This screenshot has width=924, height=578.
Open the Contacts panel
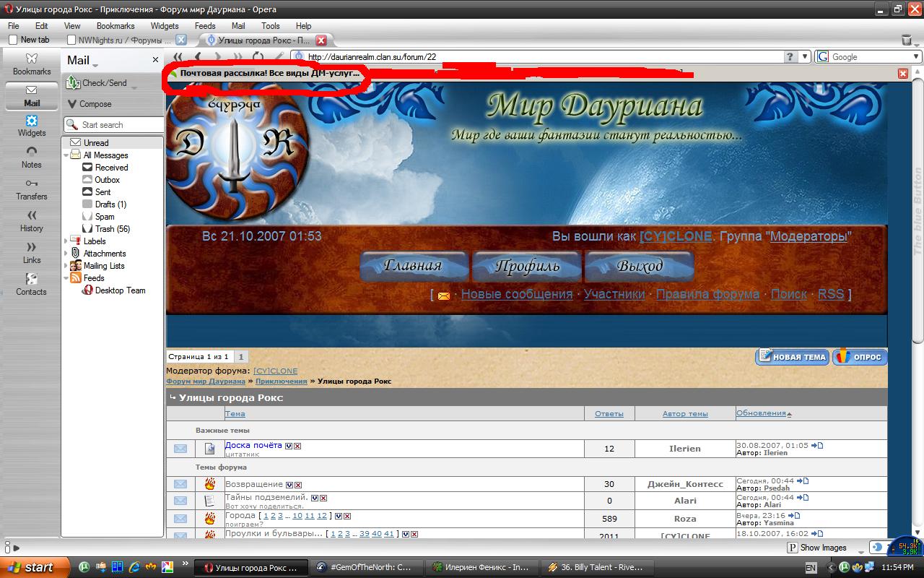(31, 285)
